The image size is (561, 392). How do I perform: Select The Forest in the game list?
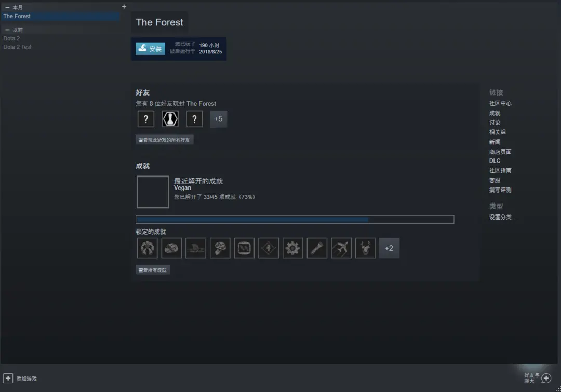[x=60, y=16]
